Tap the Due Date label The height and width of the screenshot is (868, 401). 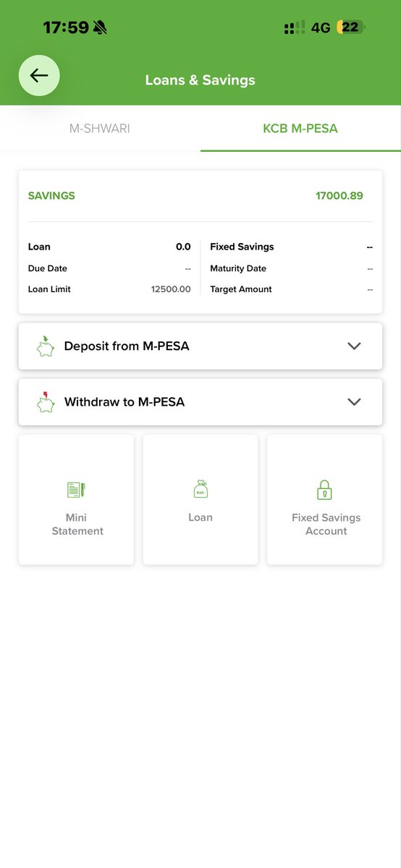[48, 268]
